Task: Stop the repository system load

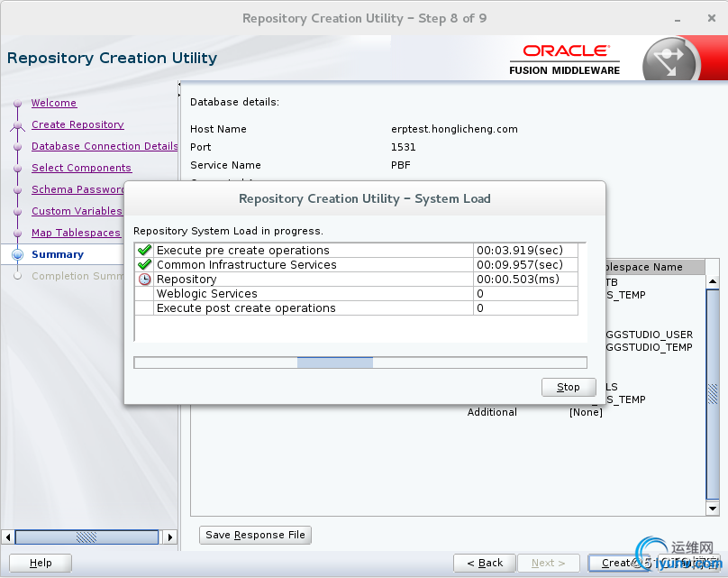Action: click(x=569, y=387)
